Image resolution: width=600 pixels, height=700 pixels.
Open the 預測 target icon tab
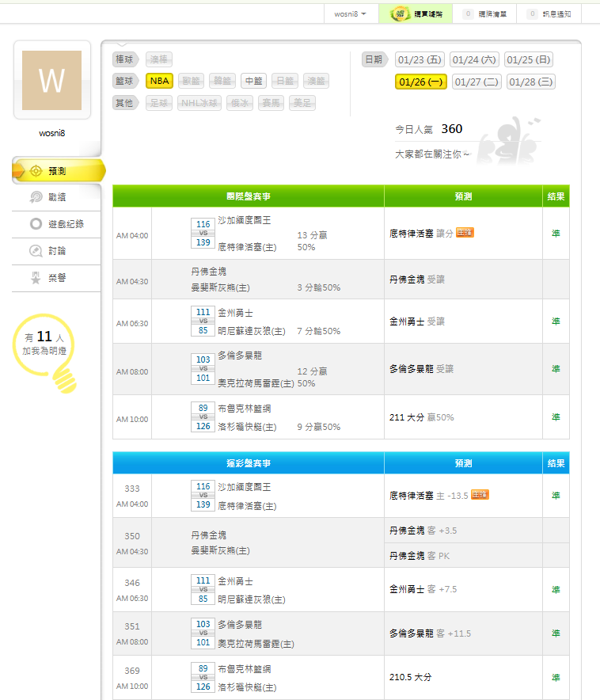pyautogui.click(x=36, y=171)
